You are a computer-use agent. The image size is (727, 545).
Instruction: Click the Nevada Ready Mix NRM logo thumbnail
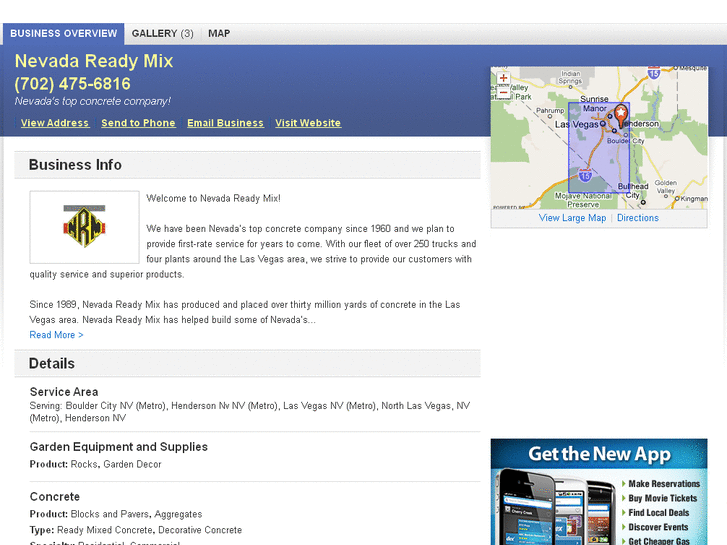point(84,227)
